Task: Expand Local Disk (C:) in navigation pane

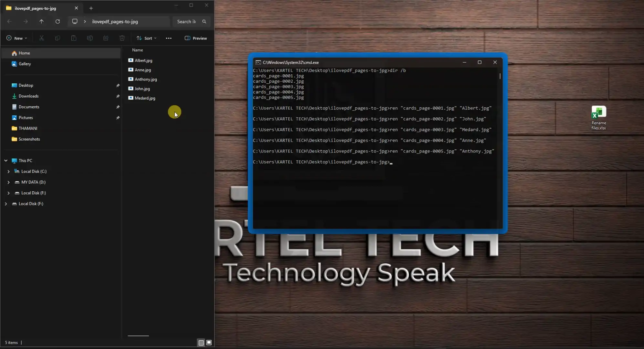Action: [8, 172]
